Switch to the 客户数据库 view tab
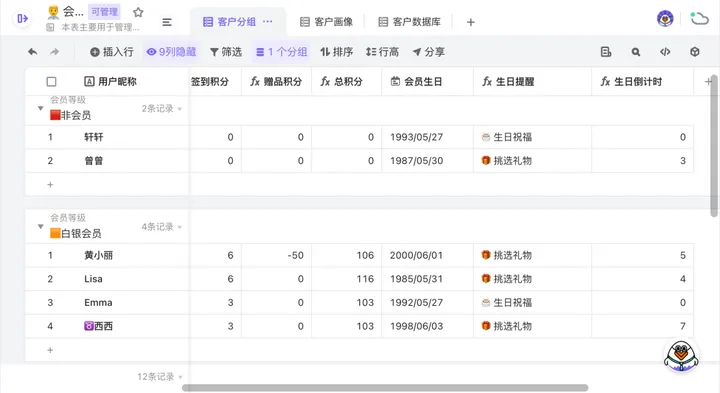 (x=410, y=22)
